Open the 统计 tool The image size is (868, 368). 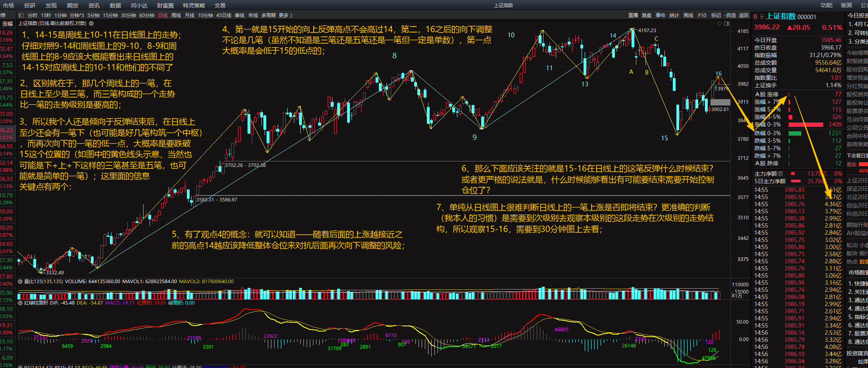(x=674, y=15)
